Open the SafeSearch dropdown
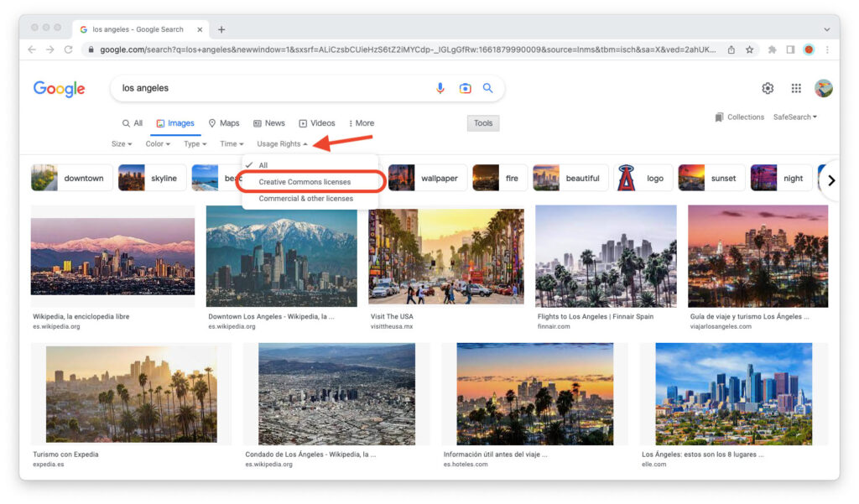859x504 pixels. (x=795, y=117)
